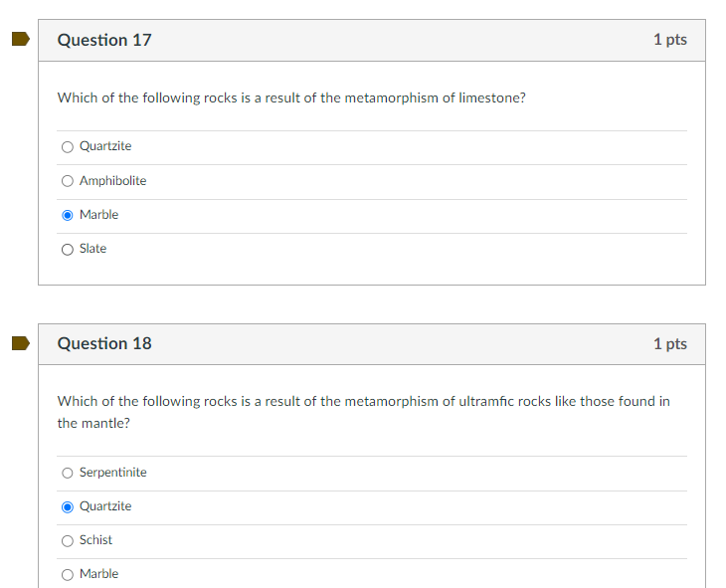Click the 1 pts label of Question 17
This screenshot has width=726, height=588.
coord(670,40)
